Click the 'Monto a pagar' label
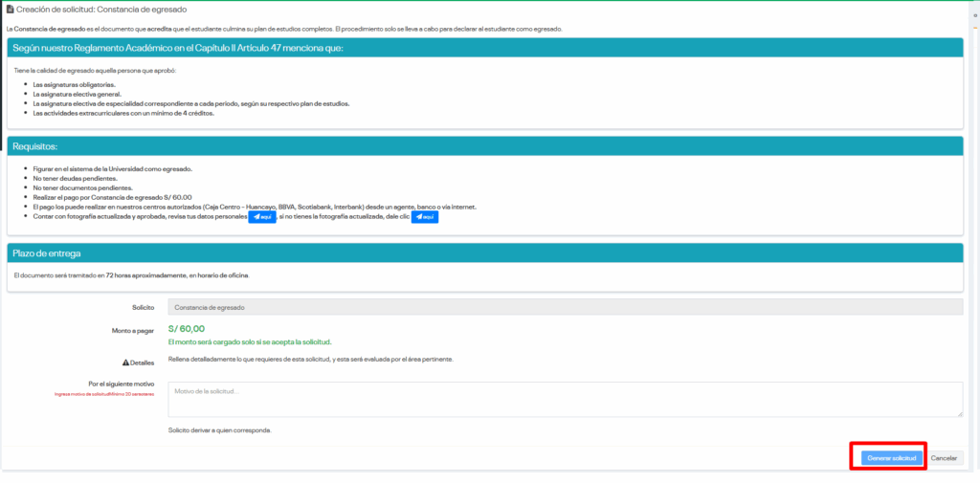Image resolution: width=980 pixels, height=483 pixels. 133,330
